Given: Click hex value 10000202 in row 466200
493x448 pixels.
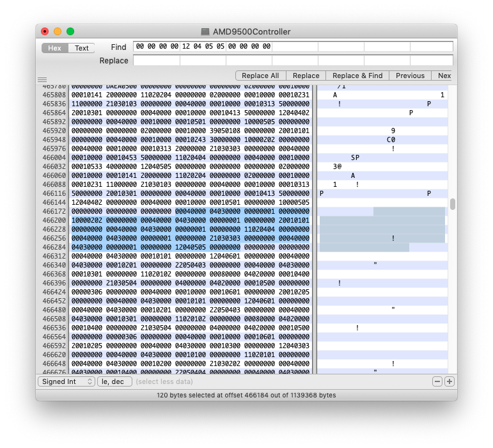Looking at the screenshot, I should click(87, 220).
